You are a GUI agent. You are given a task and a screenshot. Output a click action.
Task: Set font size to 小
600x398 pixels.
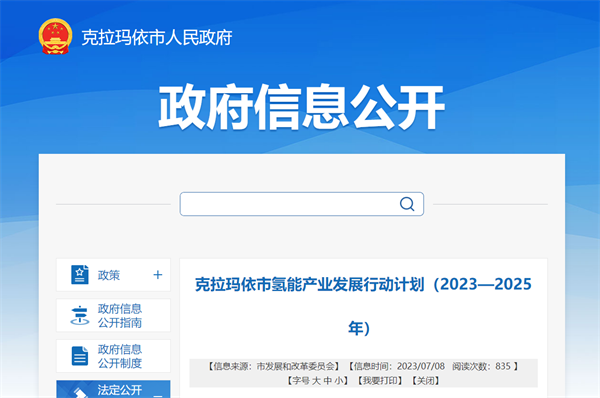[339, 381]
